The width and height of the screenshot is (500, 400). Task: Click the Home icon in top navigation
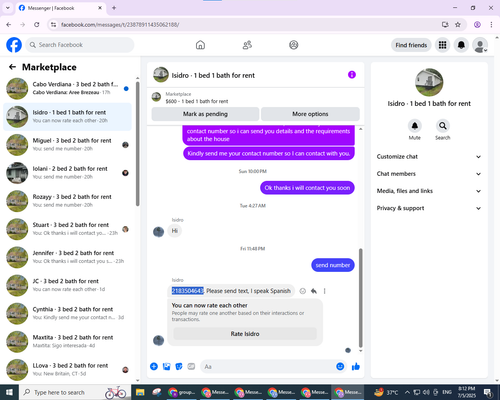point(200,45)
